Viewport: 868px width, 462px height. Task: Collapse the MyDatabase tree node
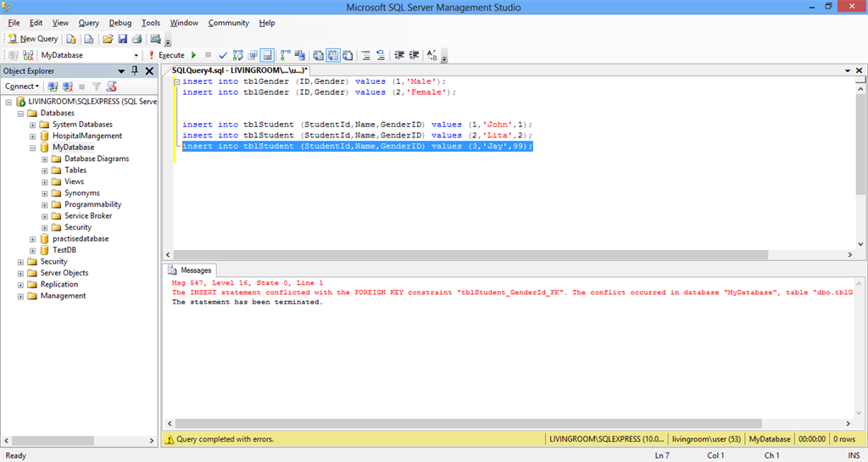[x=32, y=148]
